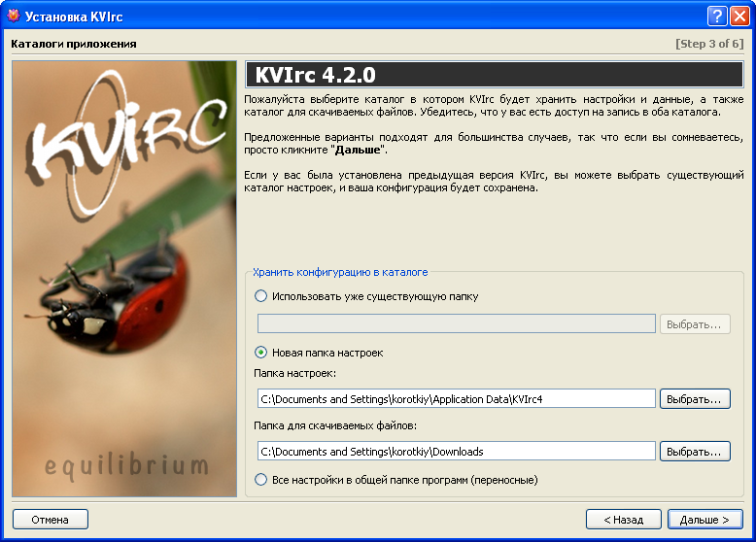Click the question mark help button

tap(716, 16)
